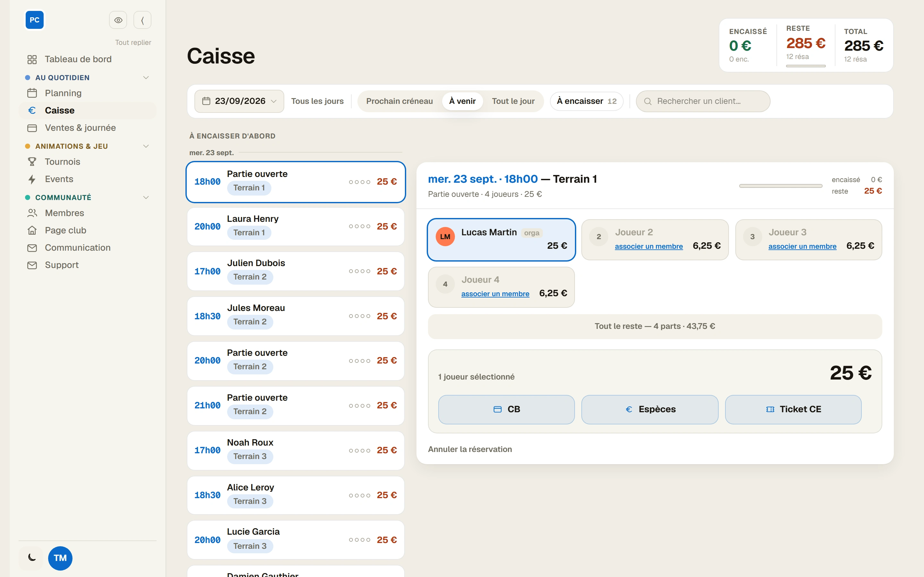Click associer un membre for Joueur 2

(649, 247)
